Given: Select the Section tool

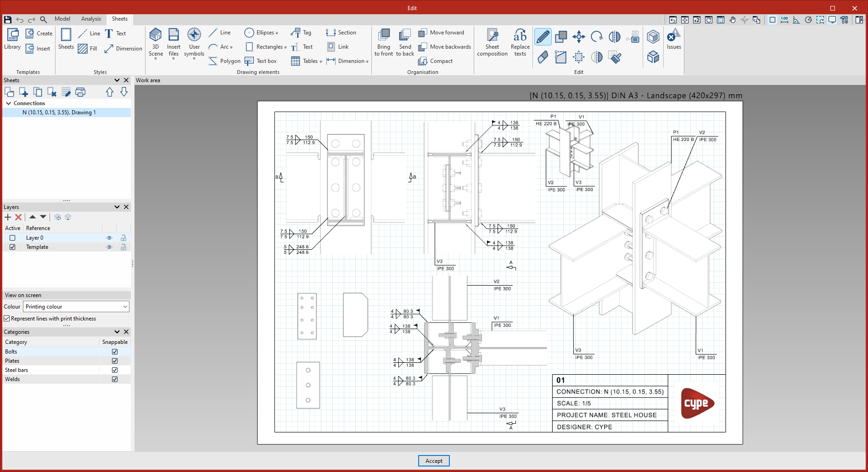Looking at the screenshot, I should (x=341, y=33).
